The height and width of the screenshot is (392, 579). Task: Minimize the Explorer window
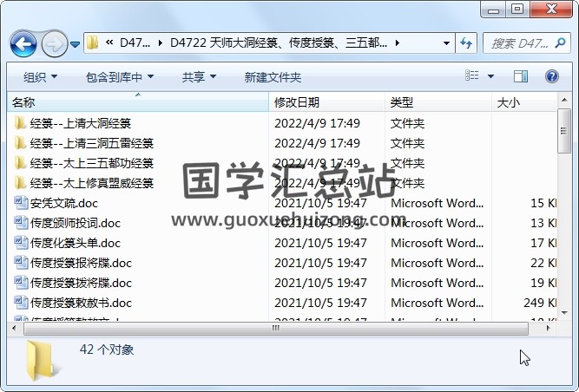[493, 10]
